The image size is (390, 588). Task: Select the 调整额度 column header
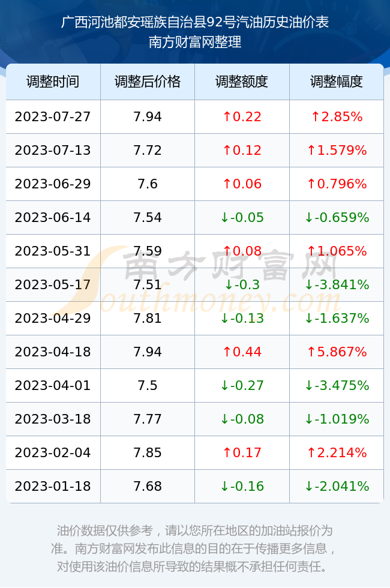click(x=242, y=82)
